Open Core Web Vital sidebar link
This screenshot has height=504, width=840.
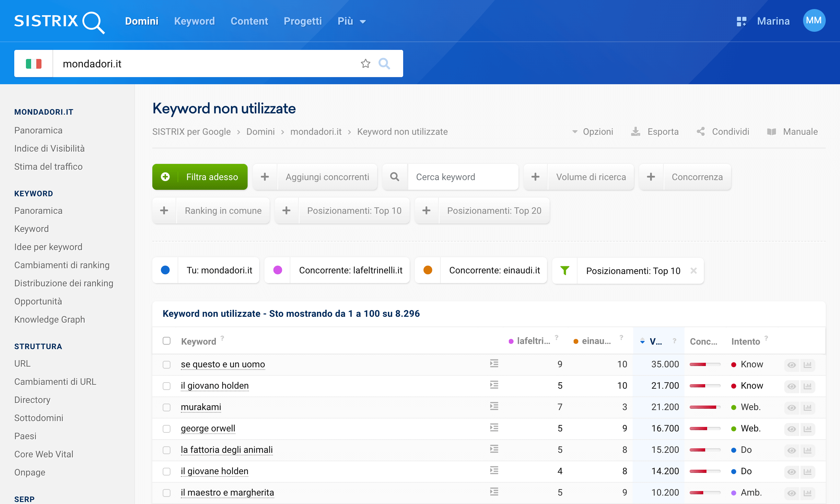point(44,454)
